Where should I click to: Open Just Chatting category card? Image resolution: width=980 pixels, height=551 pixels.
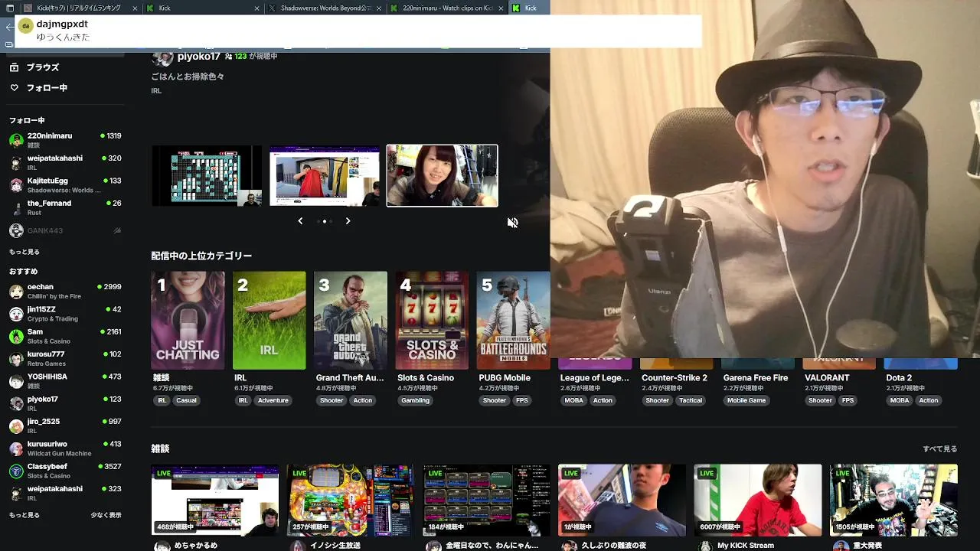[188, 320]
